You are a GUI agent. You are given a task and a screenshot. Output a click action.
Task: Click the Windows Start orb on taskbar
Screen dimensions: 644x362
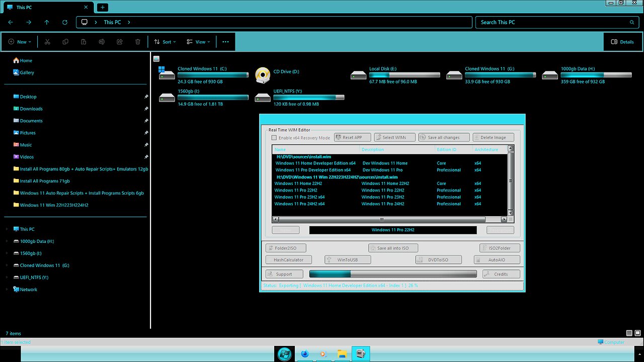284,354
